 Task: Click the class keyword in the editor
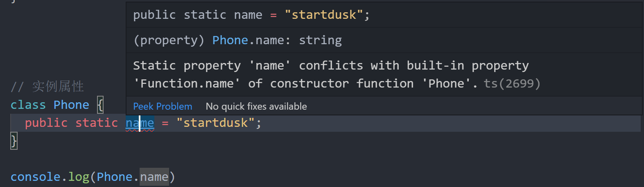[28, 105]
